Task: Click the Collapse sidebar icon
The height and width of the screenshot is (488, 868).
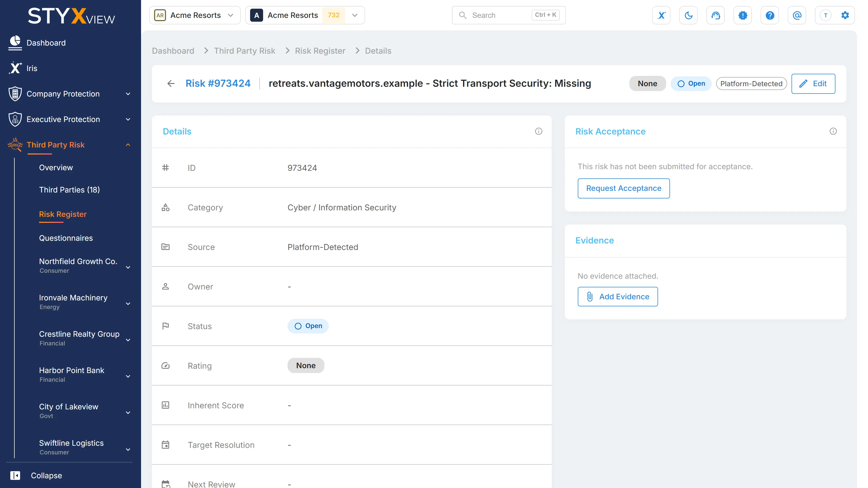Action: (15, 475)
